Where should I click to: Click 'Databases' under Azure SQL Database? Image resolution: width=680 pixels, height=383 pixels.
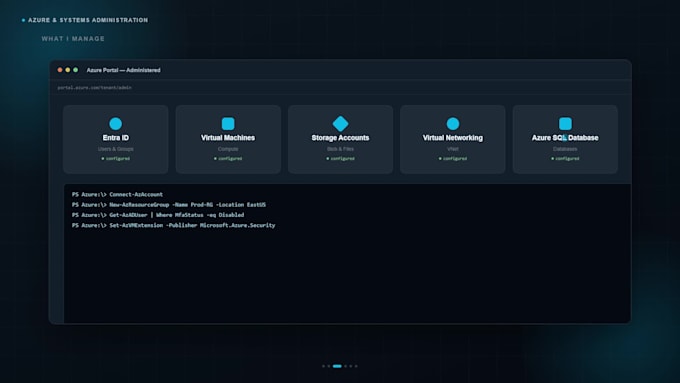565,149
